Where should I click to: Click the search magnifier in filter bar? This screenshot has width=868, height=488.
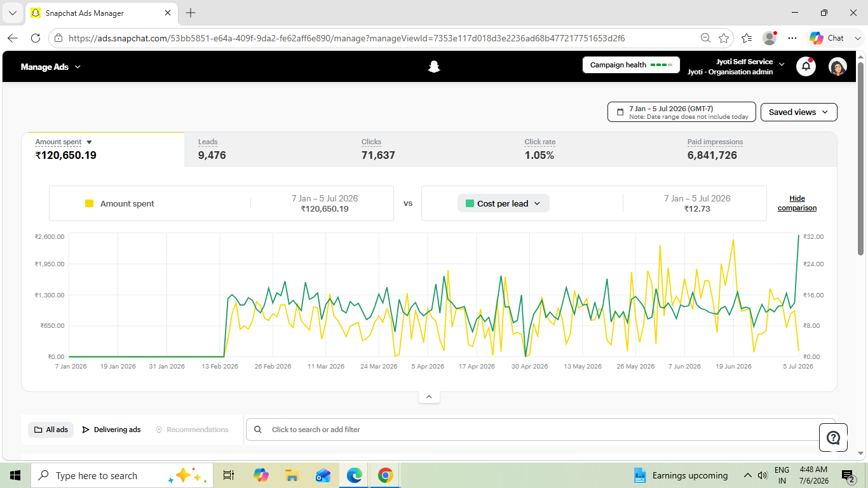pos(258,430)
